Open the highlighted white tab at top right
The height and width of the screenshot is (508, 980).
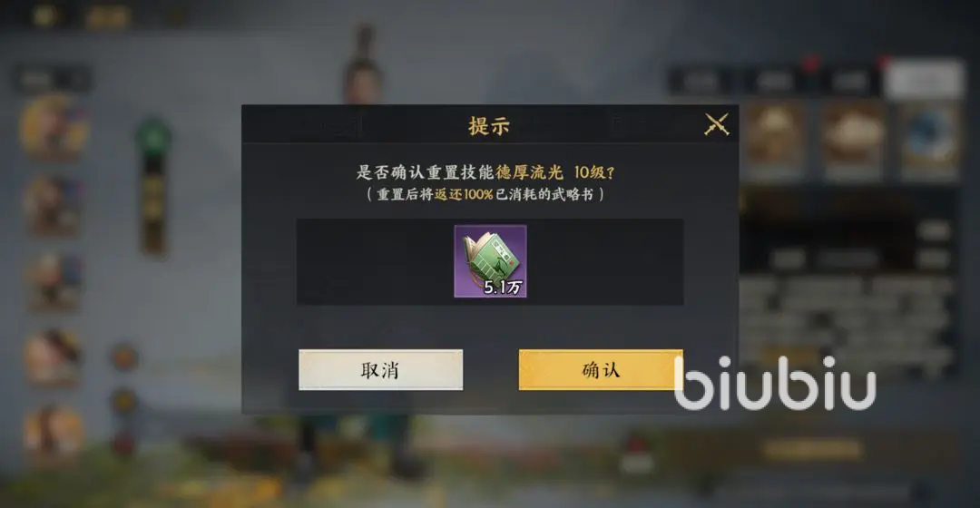923,80
